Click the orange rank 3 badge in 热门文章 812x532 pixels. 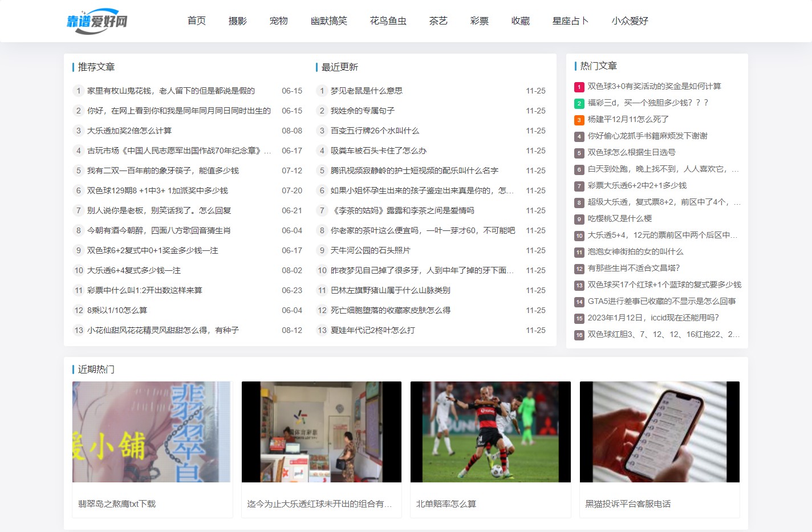pyautogui.click(x=579, y=120)
